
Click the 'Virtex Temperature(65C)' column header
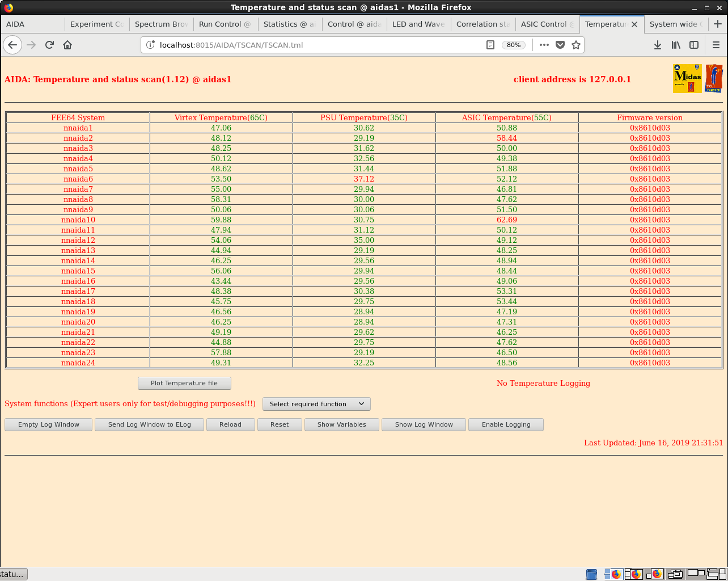221,117
